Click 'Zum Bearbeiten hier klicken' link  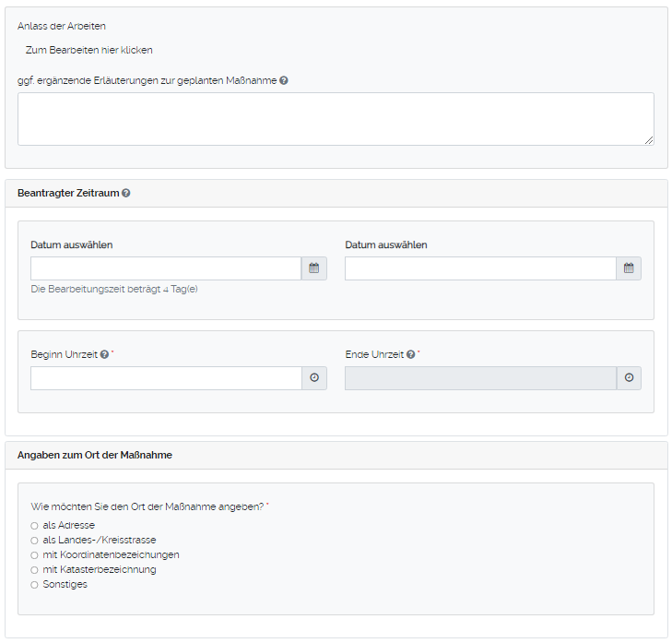click(x=88, y=50)
